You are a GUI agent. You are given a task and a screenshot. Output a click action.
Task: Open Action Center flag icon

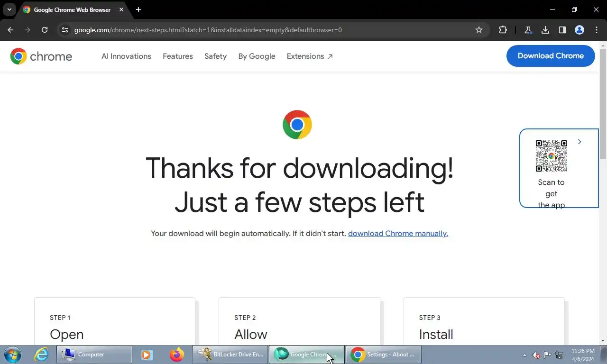point(548,355)
